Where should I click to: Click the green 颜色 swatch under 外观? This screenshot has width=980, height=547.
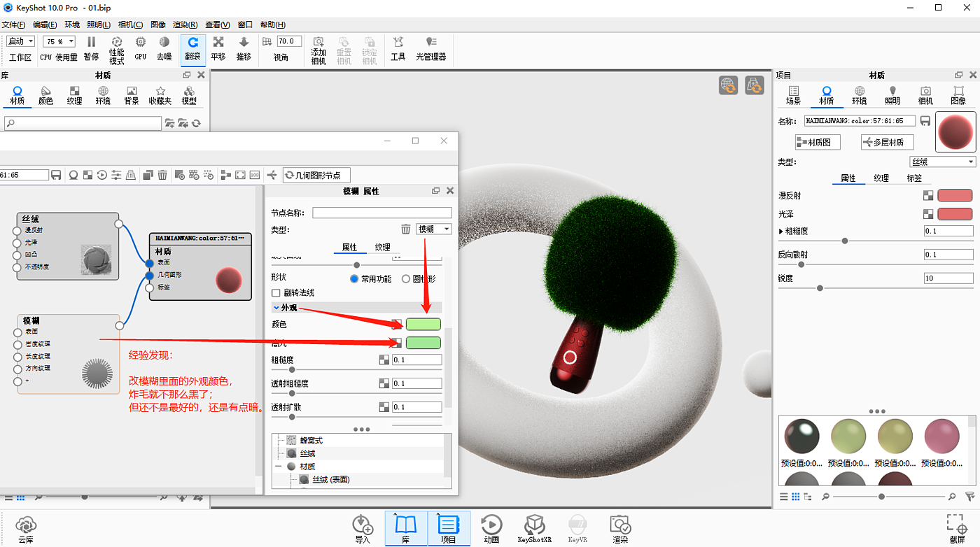pos(423,325)
